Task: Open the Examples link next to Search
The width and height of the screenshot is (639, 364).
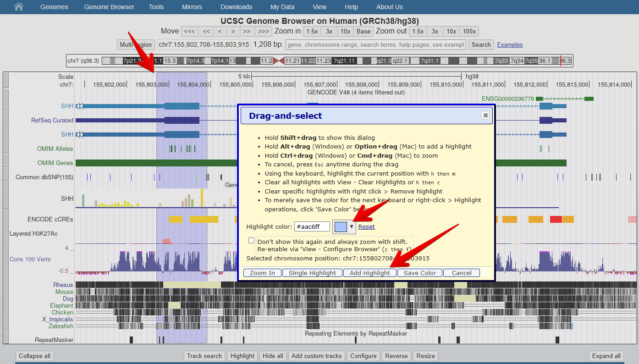Action: (510, 44)
